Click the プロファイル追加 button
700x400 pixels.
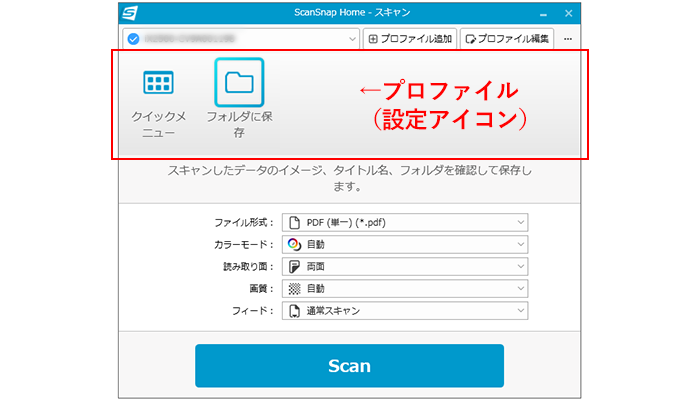tap(410, 39)
